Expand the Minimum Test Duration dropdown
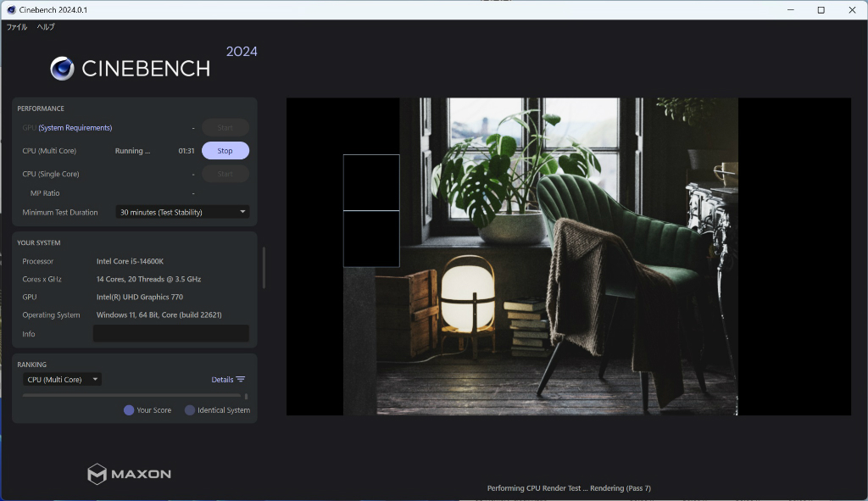 tap(182, 212)
